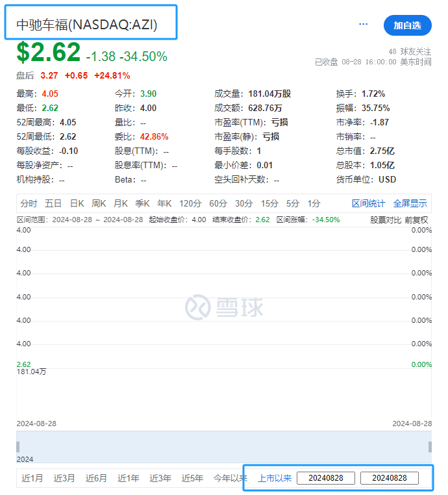The width and height of the screenshot is (448, 495).
Task: Click the 总市值 value 2.75亿
Action: 382,151
